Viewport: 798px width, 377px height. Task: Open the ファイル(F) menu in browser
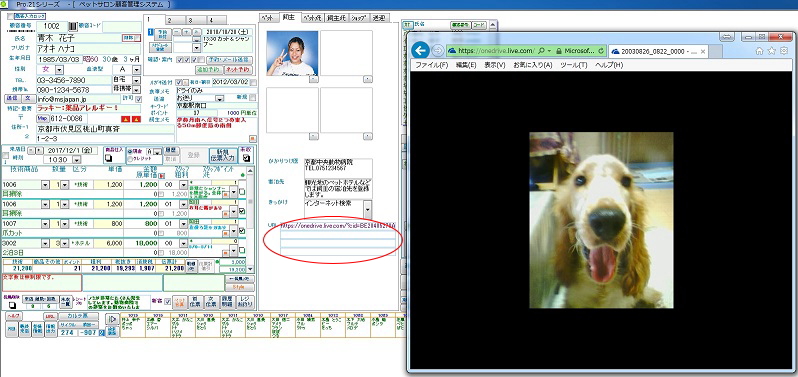[432, 65]
